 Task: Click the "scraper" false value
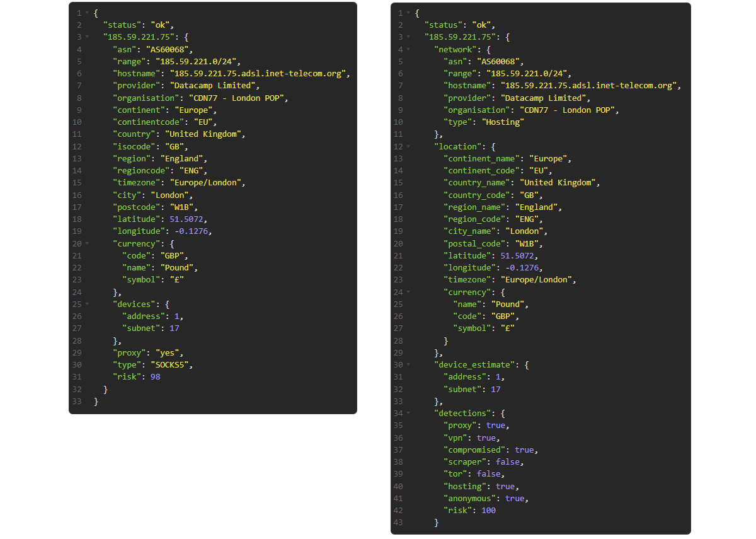tap(508, 462)
